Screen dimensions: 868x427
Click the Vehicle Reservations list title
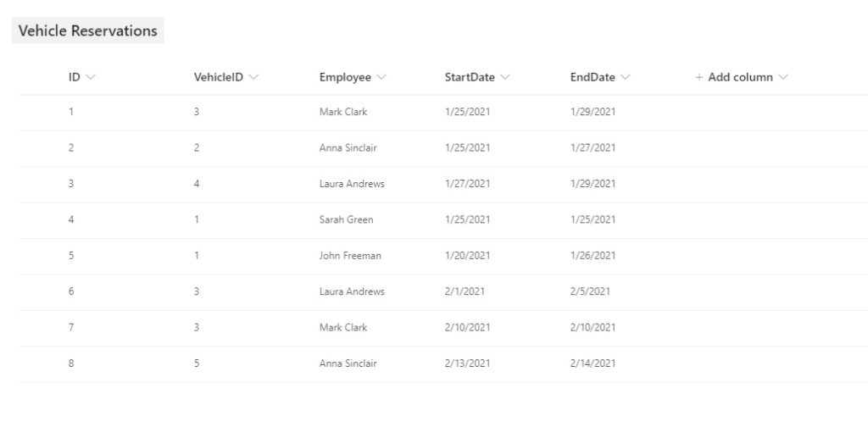pyautogui.click(x=87, y=30)
